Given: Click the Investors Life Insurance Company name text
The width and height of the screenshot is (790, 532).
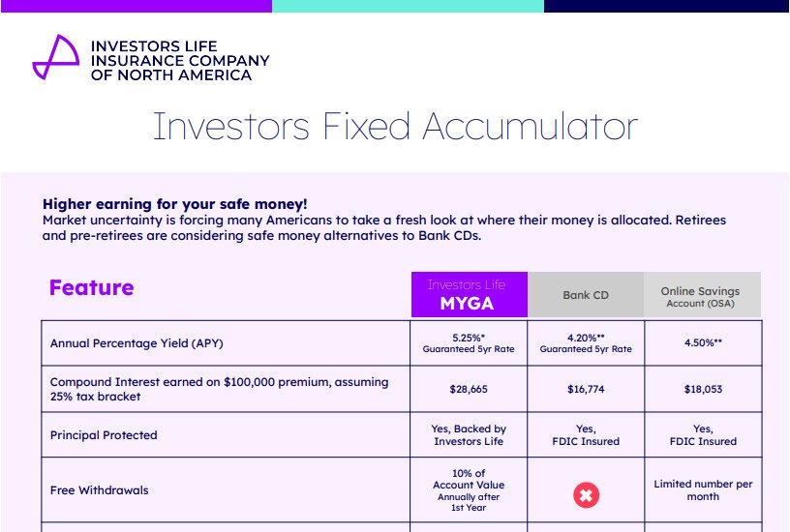Looking at the screenshot, I should click(x=180, y=60).
